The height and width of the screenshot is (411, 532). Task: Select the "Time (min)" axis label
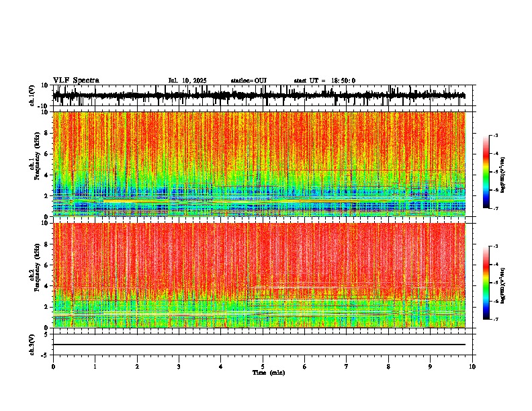269,373
